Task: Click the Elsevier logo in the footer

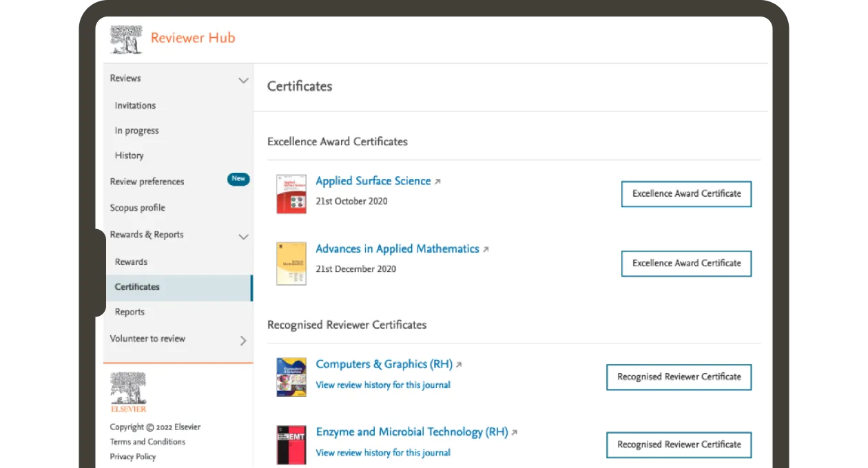Action: tap(127, 390)
